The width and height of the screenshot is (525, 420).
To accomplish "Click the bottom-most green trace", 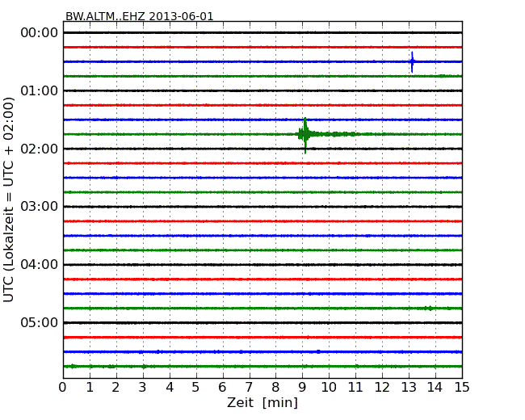I will [x=262, y=367].
